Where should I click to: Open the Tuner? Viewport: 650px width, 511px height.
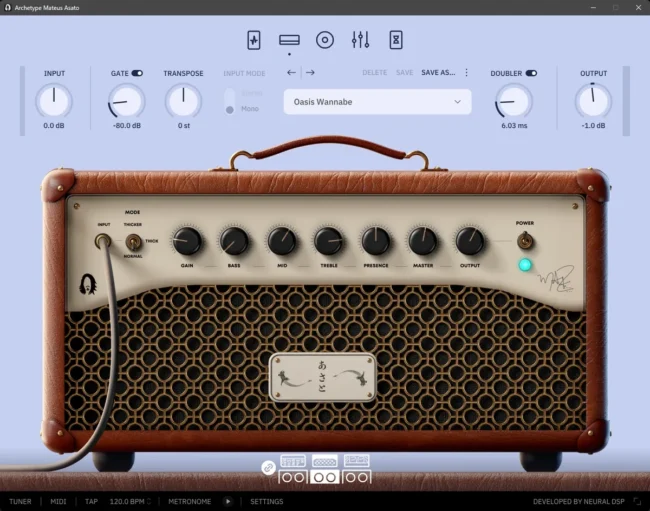tap(20, 501)
